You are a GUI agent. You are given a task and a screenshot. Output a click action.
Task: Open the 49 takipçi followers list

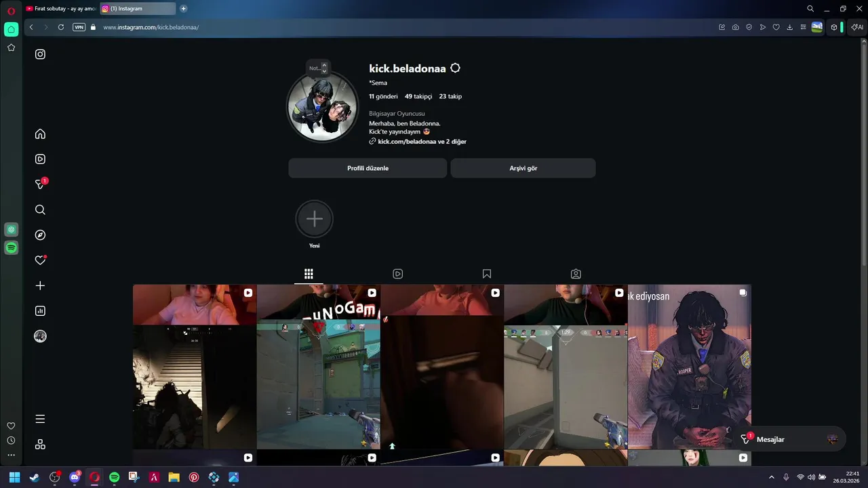coord(418,96)
